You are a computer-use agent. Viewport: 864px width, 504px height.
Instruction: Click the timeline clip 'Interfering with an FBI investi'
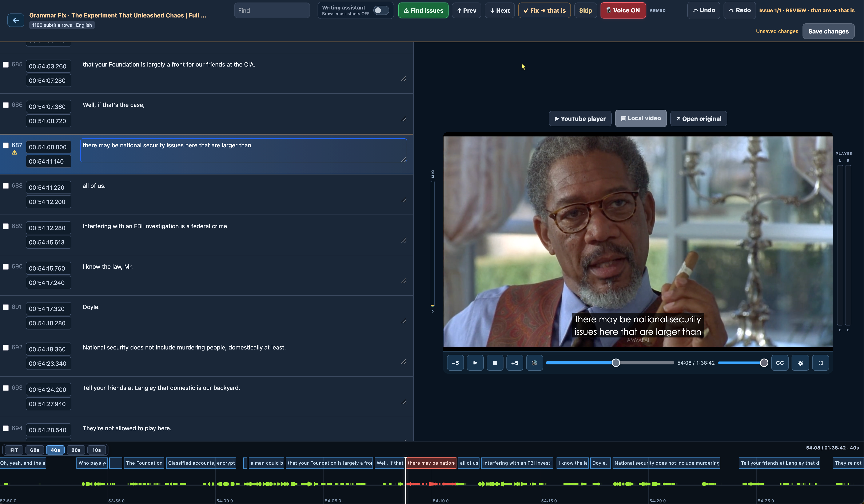point(517,463)
